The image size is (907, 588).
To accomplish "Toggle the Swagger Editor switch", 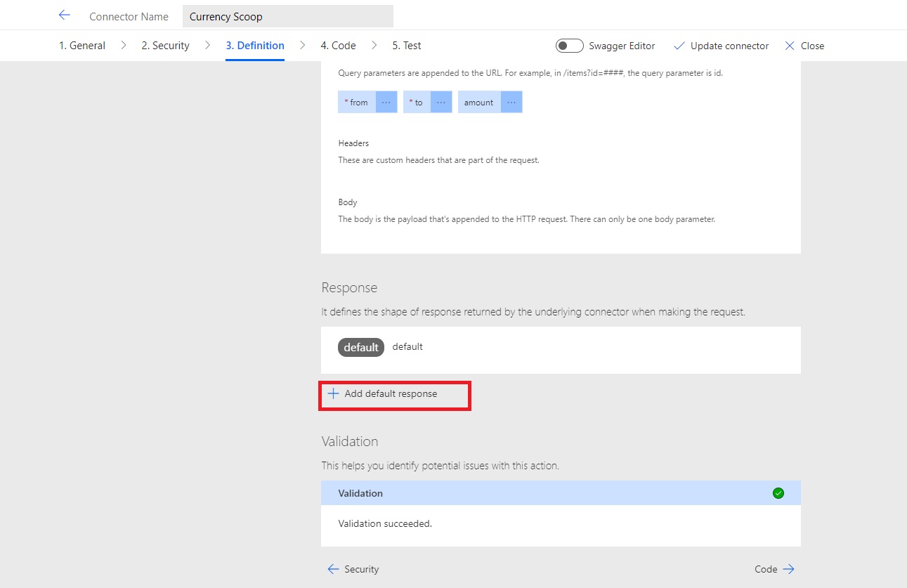I will (x=569, y=45).
